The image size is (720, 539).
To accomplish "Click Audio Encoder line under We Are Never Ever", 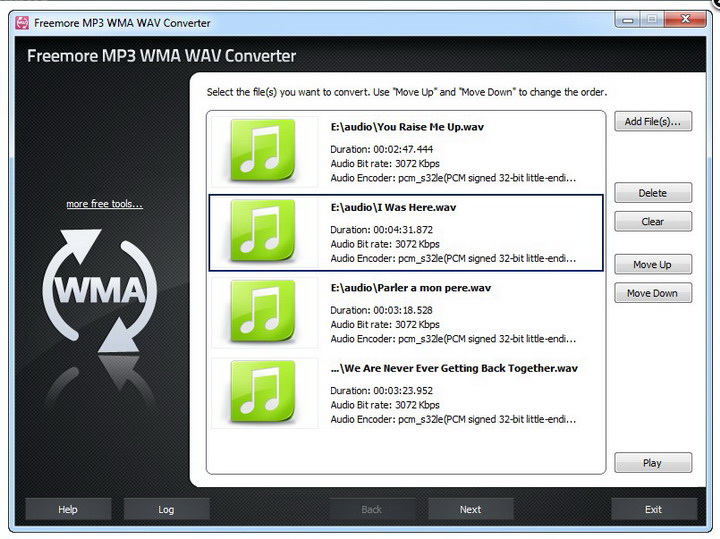I will click(453, 419).
